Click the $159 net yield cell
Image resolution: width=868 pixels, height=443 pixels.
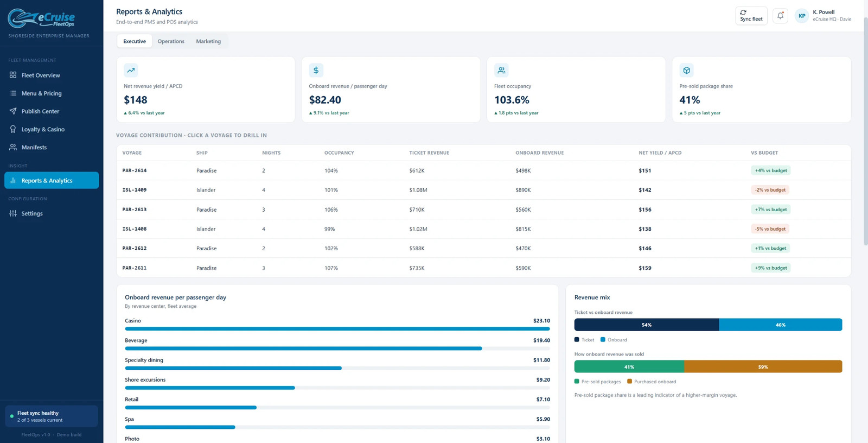(645, 268)
